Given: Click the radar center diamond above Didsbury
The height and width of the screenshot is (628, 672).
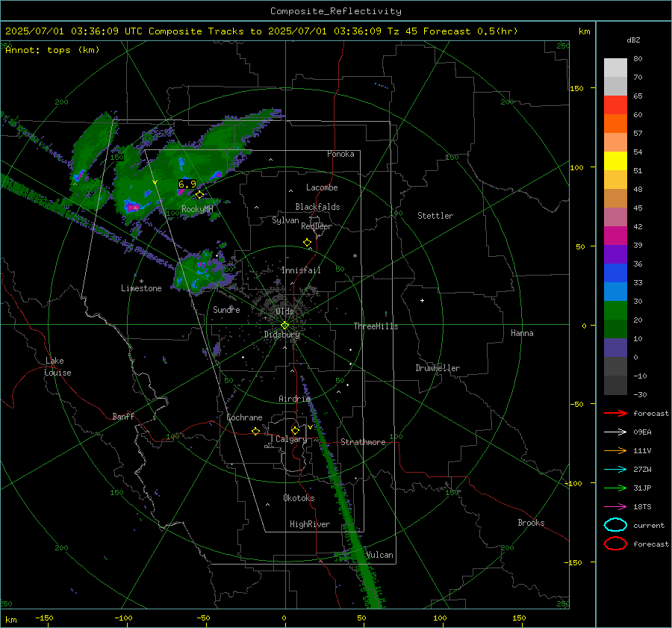Looking at the screenshot, I should tap(284, 326).
